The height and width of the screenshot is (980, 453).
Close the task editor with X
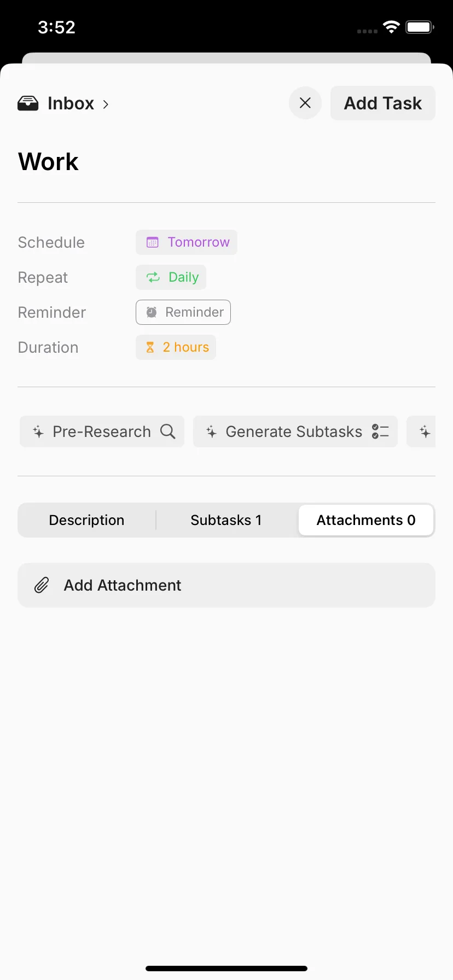click(305, 103)
